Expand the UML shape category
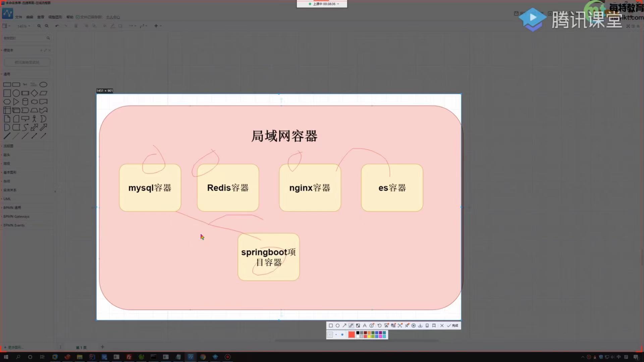The height and width of the screenshot is (362, 644). coord(7,199)
